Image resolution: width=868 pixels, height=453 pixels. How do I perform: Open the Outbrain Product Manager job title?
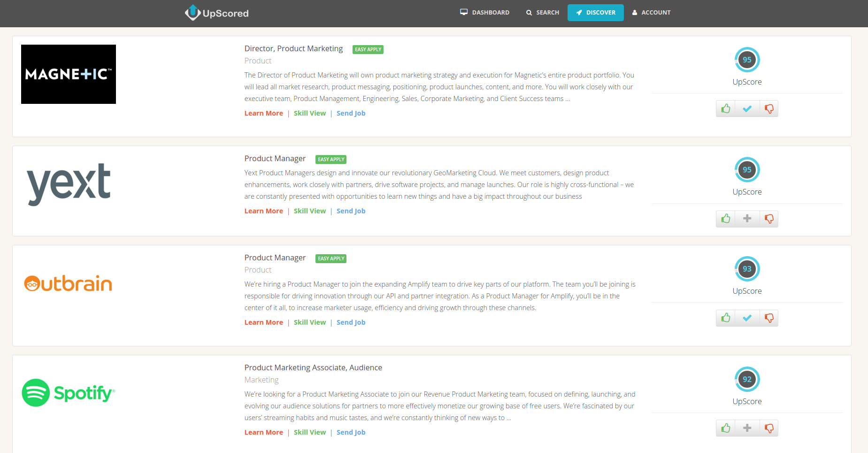[275, 258]
